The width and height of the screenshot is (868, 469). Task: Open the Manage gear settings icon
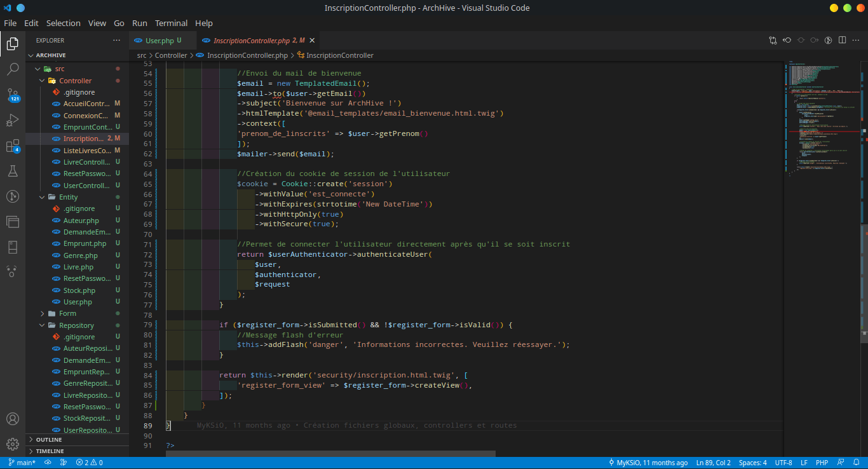[13, 444]
